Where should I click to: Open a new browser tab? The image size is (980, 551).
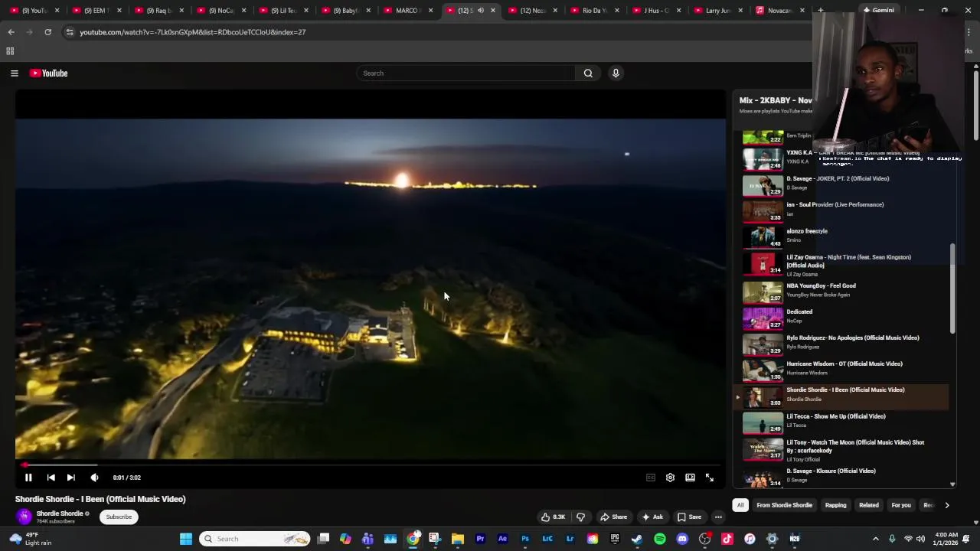pyautogui.click(x=820, y=11)
